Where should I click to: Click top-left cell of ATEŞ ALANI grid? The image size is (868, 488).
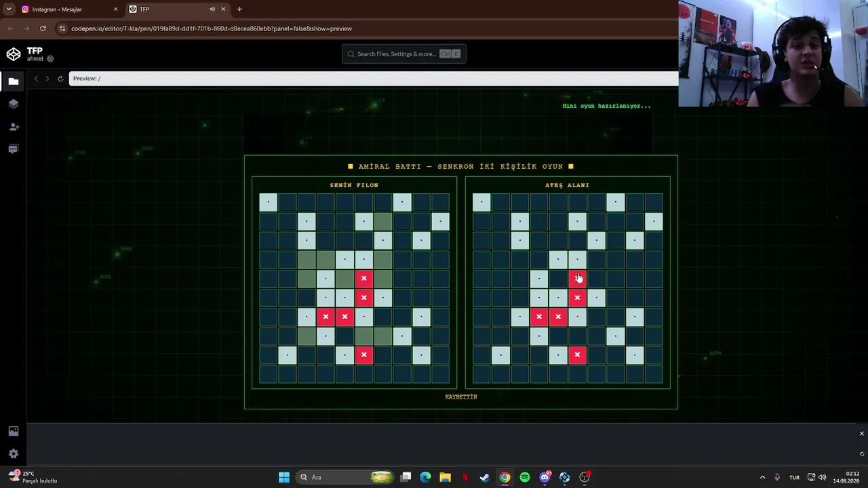pyautogui.click(x=481, y=202)
